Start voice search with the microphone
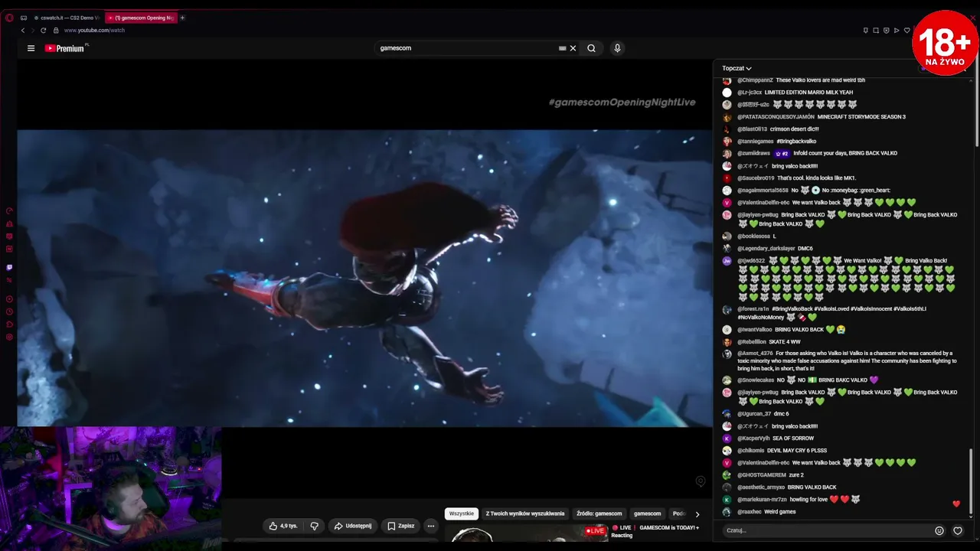 coord(617,48)
